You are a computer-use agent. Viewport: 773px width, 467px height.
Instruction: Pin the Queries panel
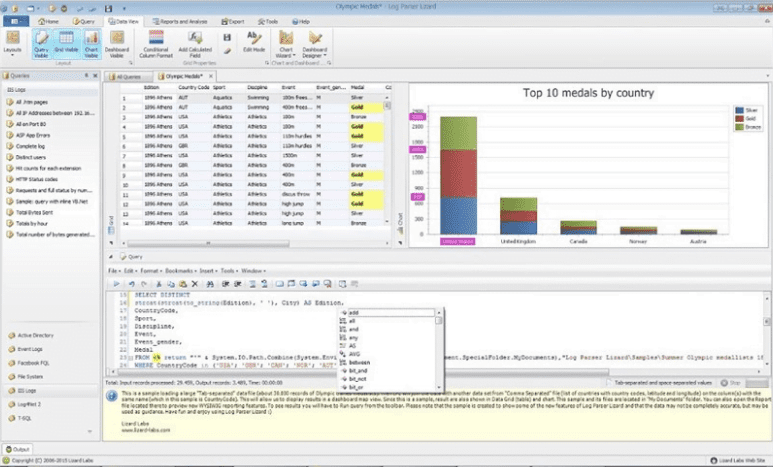tap(87, 75)
